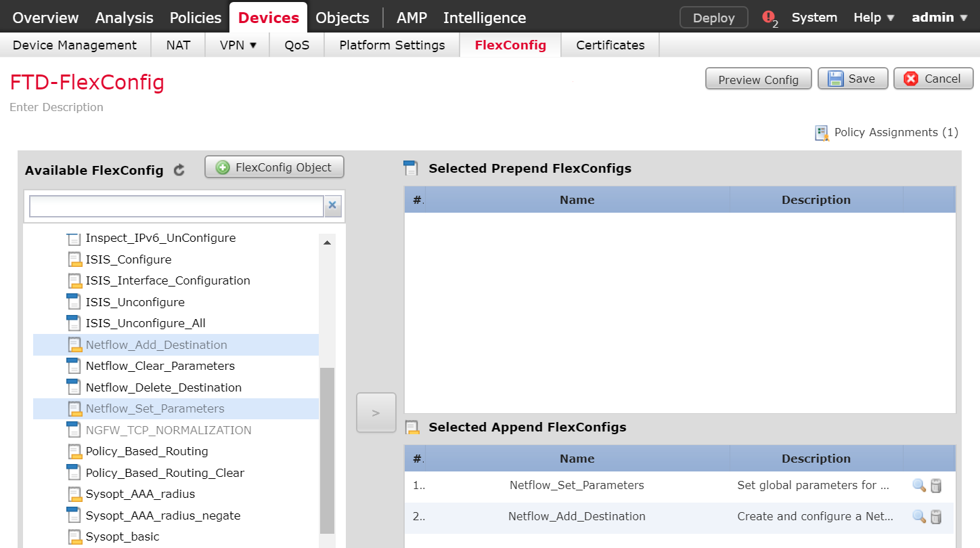Open the admin user dropdown
Screen dimensions: 980x548
coord(940,18)
